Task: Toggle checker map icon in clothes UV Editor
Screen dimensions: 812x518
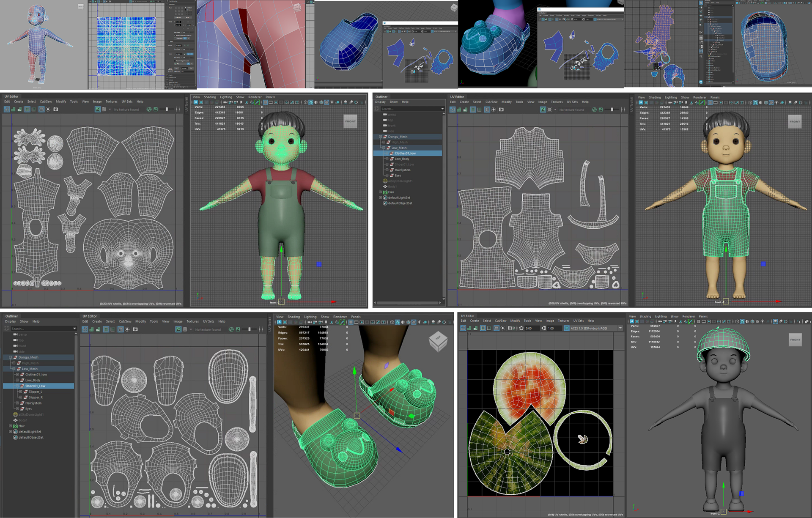Action: (x=549, y=110)
